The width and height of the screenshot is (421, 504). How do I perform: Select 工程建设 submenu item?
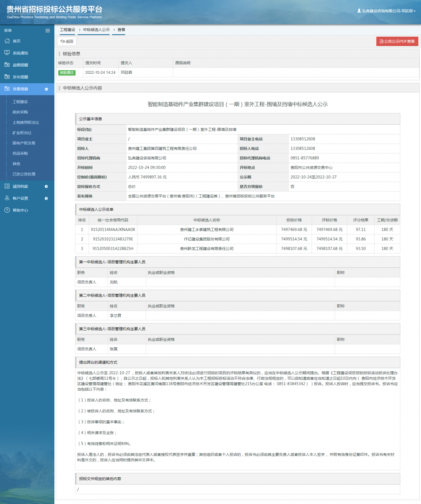pyautogui.click(x=20, y=102)
